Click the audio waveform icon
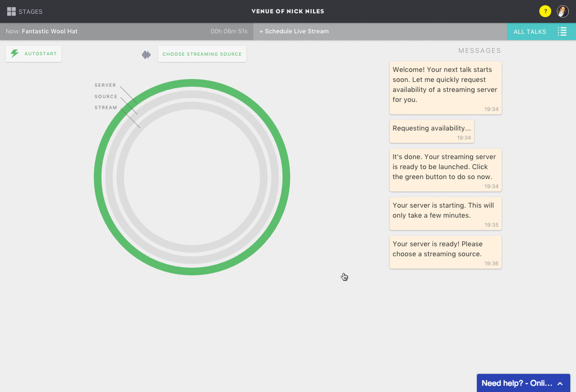The height and width of the screenshot is (392, 576). click(x=146, y=55)
